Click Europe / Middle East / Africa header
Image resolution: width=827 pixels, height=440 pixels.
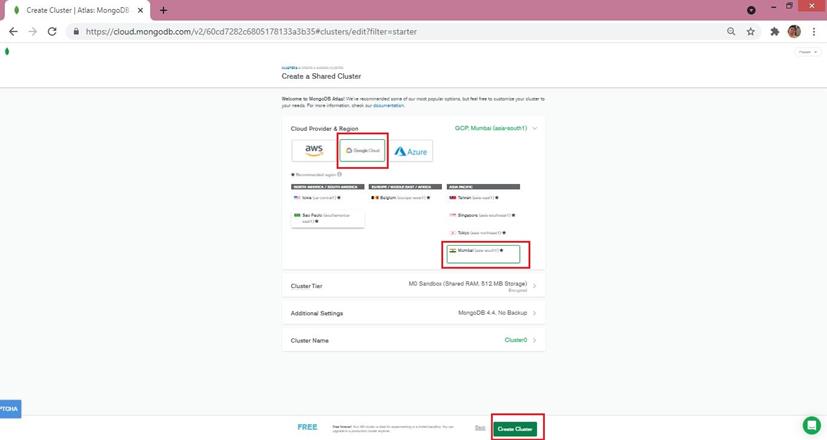tap(405, 187)
